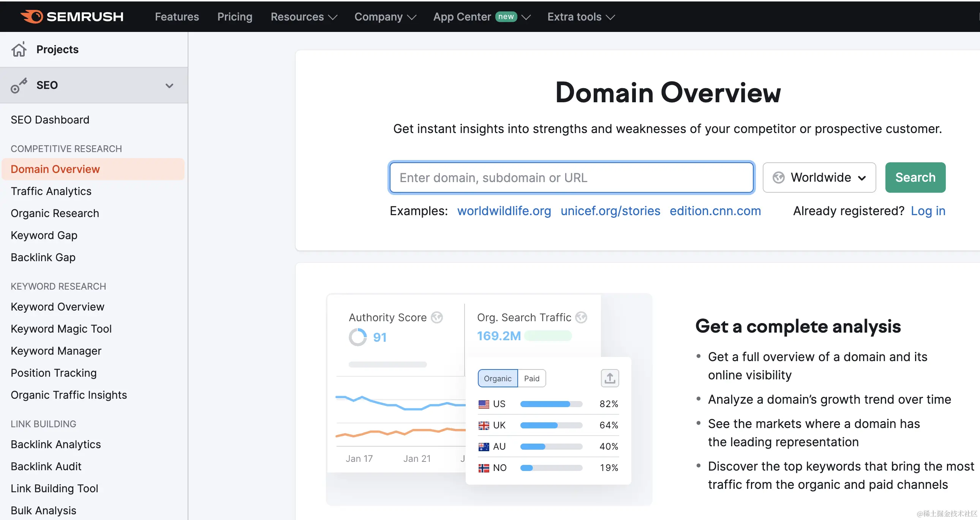
Task: Click globe icon next to Org. Search Traffic
Action: (581, 317)
